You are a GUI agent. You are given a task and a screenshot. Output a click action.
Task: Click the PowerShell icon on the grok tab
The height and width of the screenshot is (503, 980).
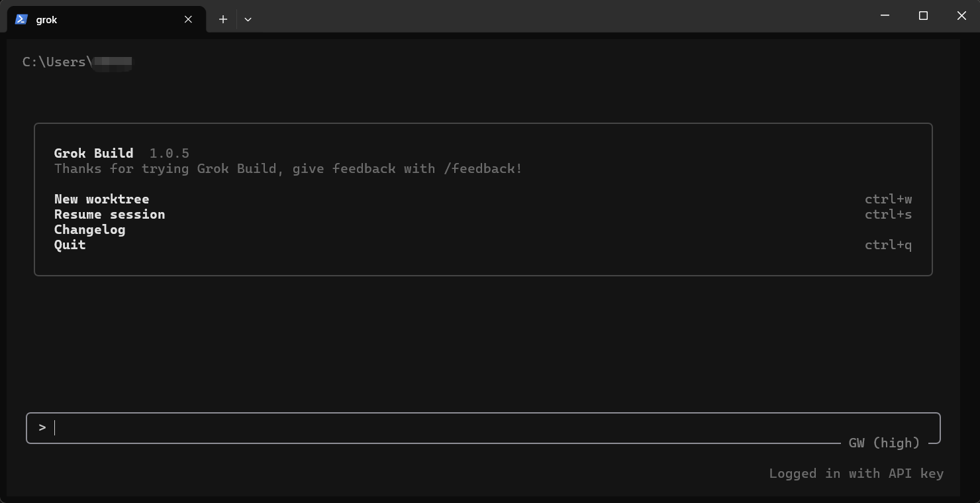[21, 19]
